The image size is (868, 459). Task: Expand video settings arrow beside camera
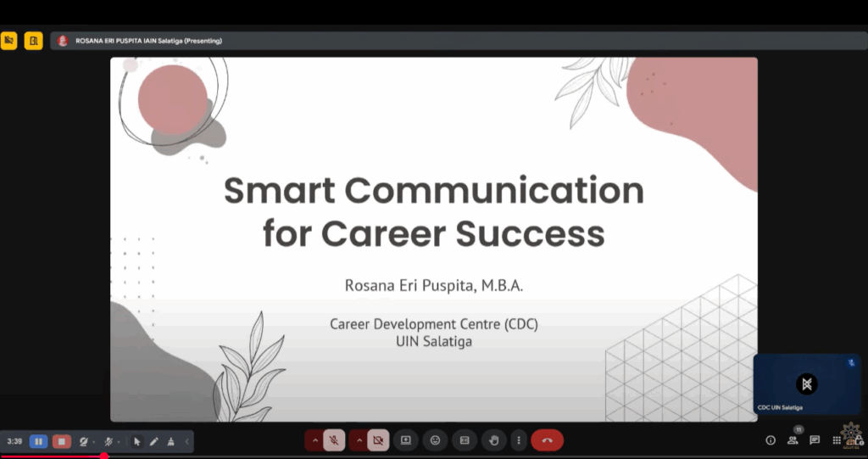tap(359, 440)
